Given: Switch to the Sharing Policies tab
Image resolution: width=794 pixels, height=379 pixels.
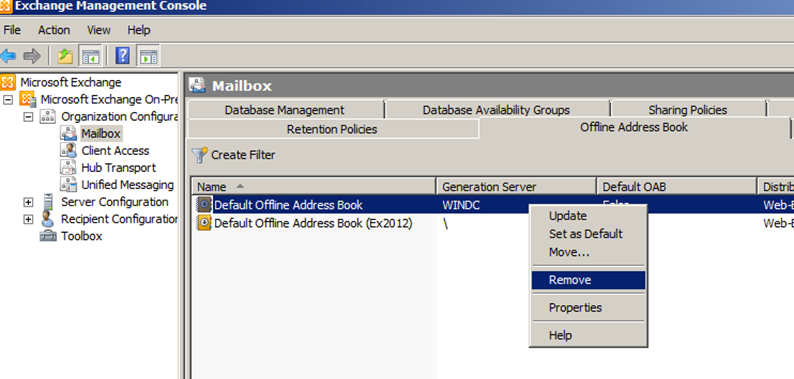Looking at the screenshot, I should (688, 110).
